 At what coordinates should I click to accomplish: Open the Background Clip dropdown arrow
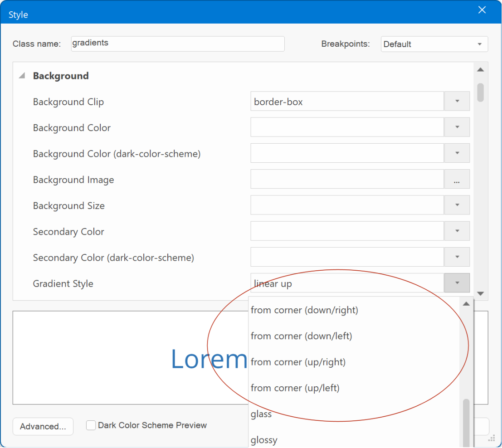point(457,101)
